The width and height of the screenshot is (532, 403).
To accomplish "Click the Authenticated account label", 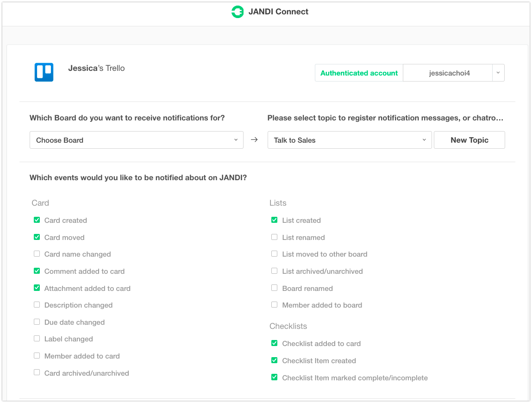I will [x=359, y=73].
